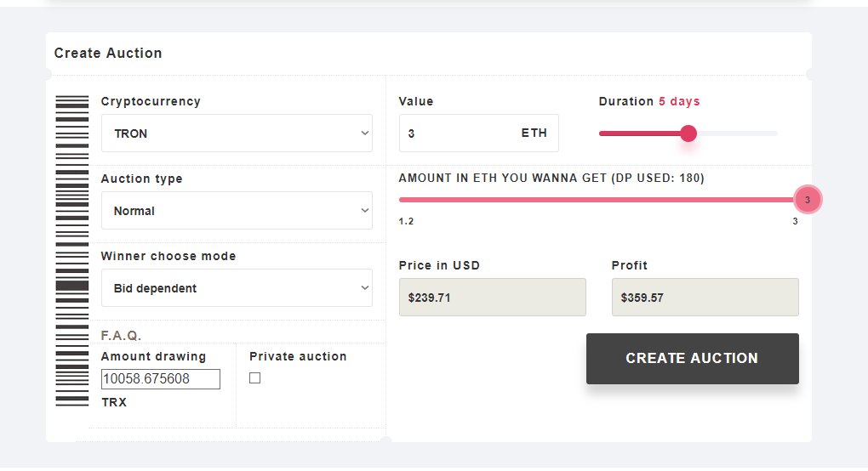The width and height of the screenshot is (868, 471).
Task: Open the Cryptocurrency TRON dropdown
Action: [x=237, y=133]
